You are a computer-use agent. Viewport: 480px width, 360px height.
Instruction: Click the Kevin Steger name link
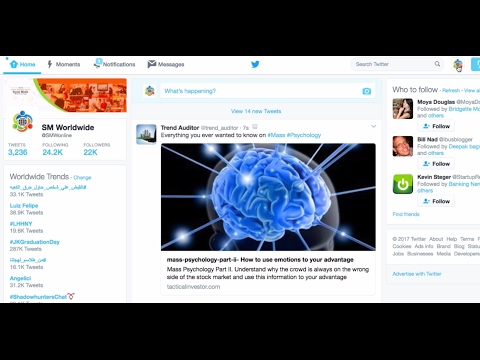[434, 177]
